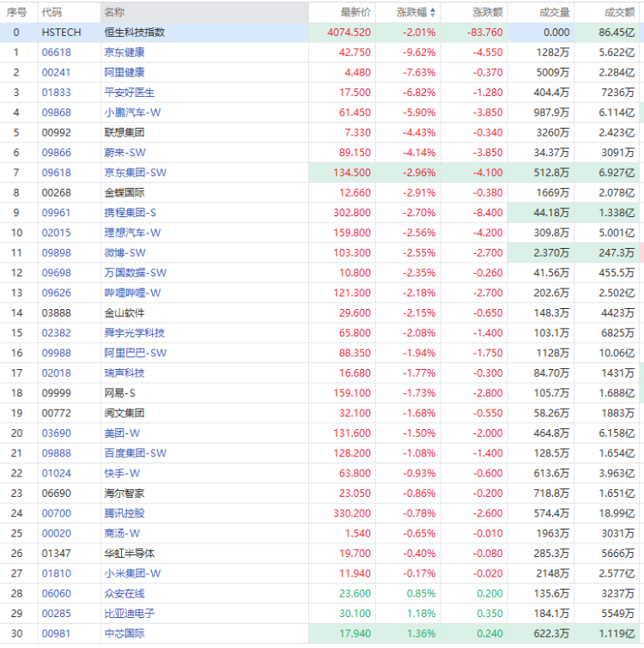Select 网易-S stock name
The height and width of the screenshot is (648, 644).
(x=119, y=393)
